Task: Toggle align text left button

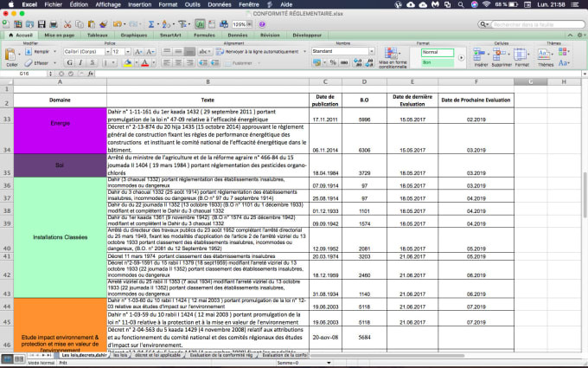Action: click(167, 62)
